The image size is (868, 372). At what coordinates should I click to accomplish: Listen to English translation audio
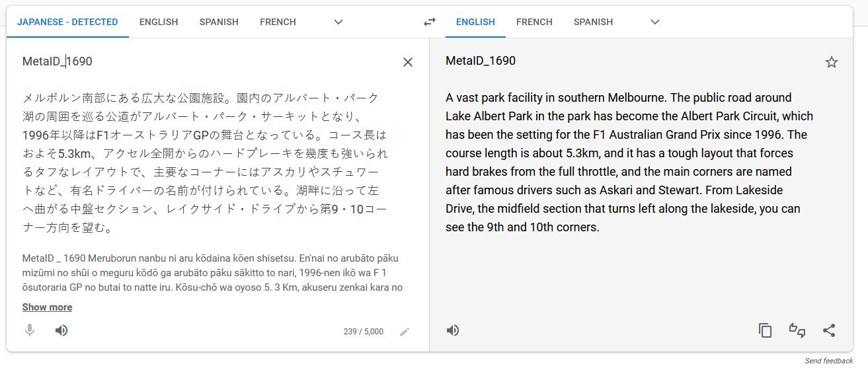453,330
